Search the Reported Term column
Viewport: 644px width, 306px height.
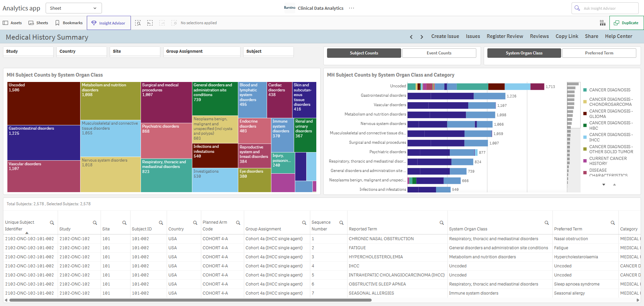(442, 223)
